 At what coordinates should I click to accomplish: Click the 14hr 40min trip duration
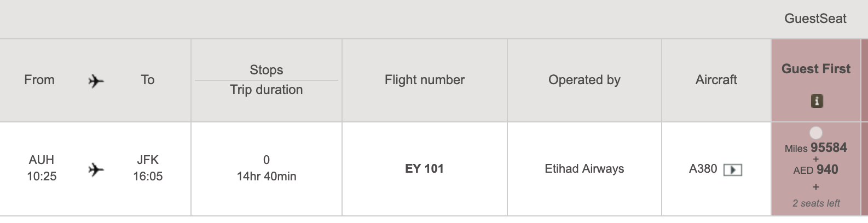tap(266, 176)
